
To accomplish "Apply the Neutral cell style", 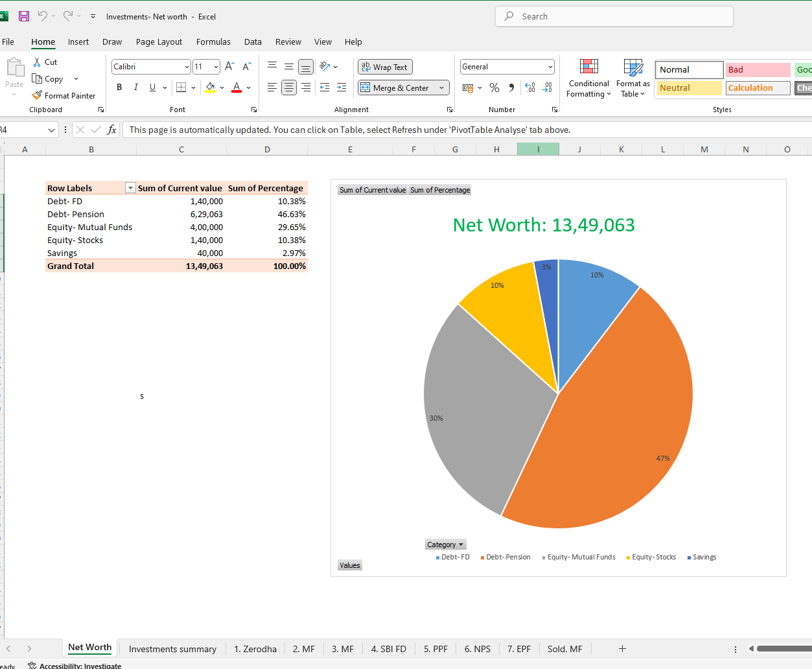I will pyautogui.click(x=690, y=88).
